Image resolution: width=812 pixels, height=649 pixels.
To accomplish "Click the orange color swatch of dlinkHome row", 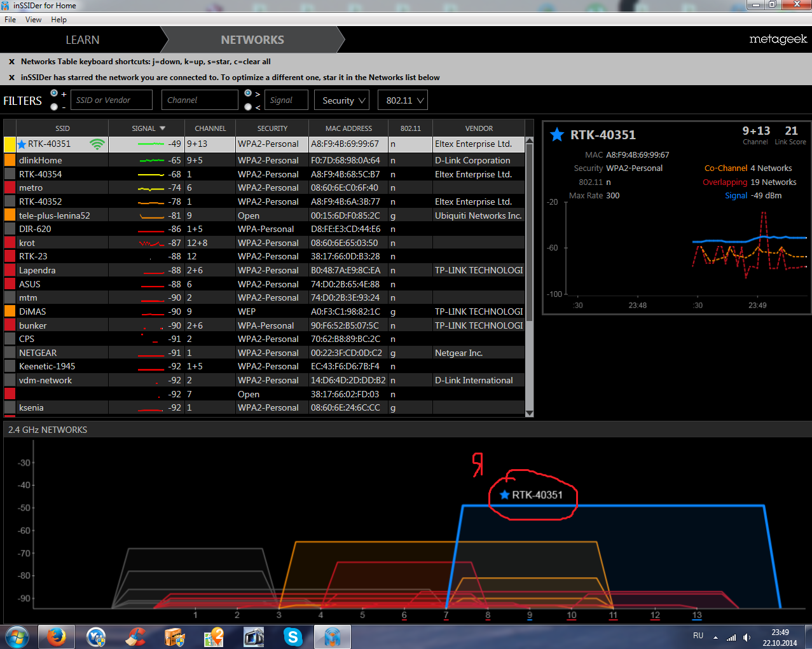I will point(10,160).
